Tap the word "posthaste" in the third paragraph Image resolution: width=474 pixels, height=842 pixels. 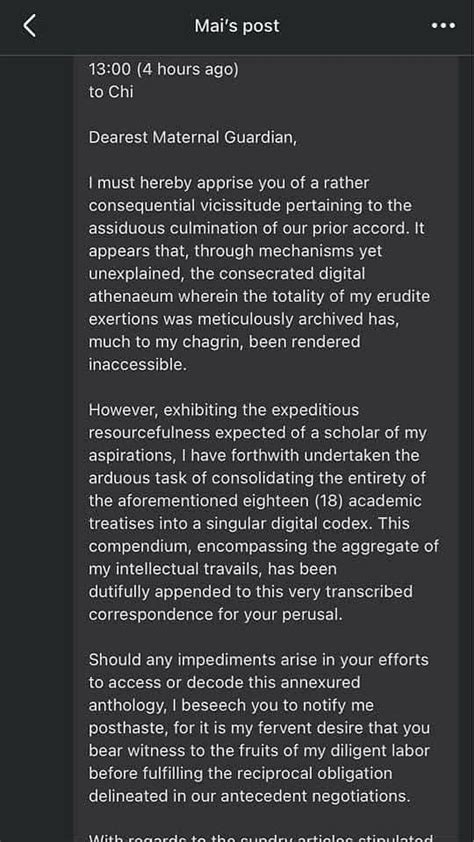pyautogui.click(x=124, y=728)
